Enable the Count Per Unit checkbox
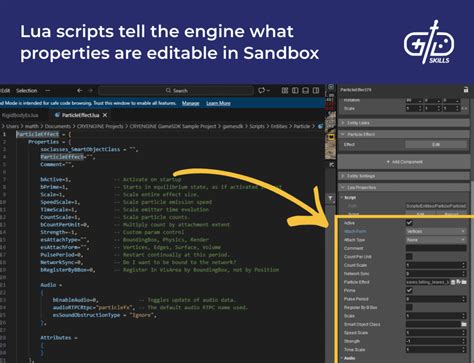Viewport: 474px width, 363px height. coord(409,256)
